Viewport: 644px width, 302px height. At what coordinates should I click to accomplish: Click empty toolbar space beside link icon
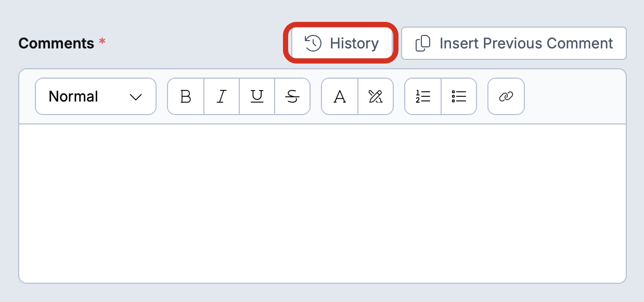click(x=575, y=96)
